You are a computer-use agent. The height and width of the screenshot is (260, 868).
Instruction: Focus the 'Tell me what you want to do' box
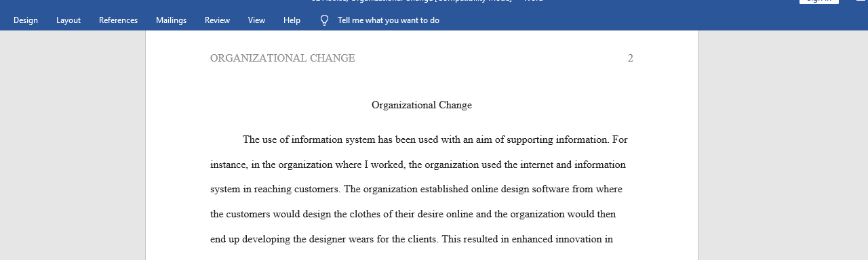pos(388,20)
